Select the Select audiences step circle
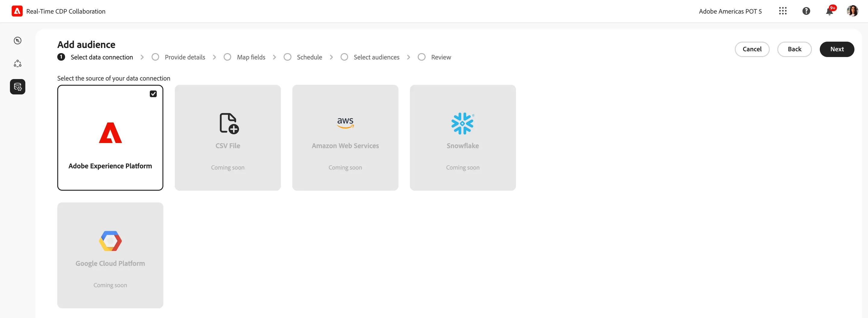Screen dimensions: 868x318 [344, 57]
